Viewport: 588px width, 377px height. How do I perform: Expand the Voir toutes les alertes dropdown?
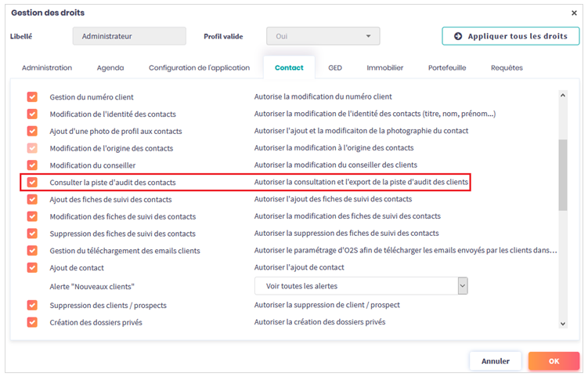(361, 286)
